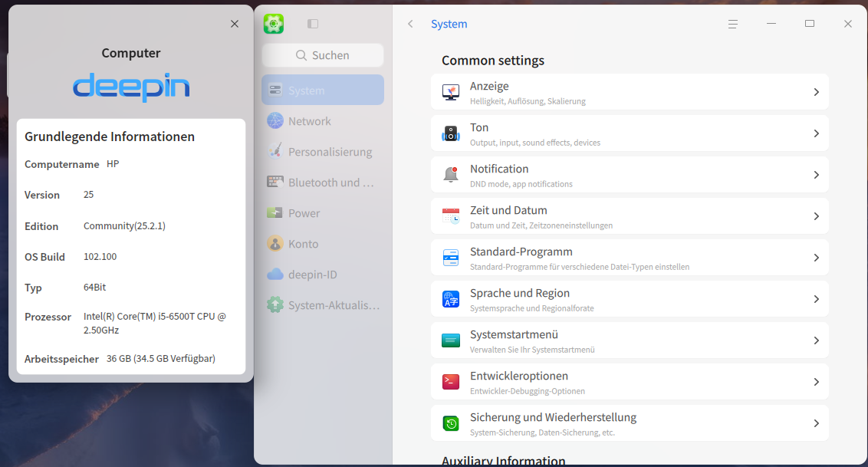This screenshot has height=467, width=868.
Task: Expand the Zeit und Datum chevron
Action: click(x=816, y=216)
